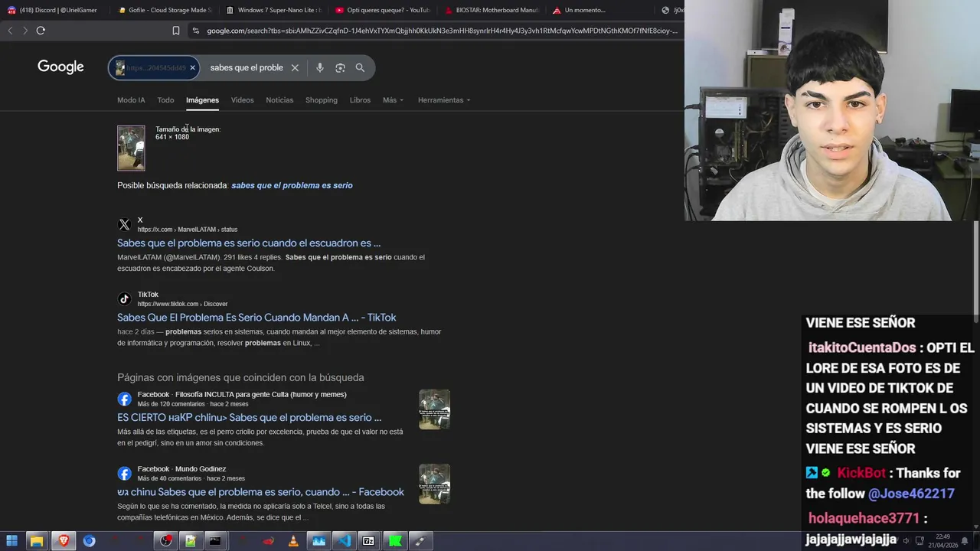Image resolution: width=980 pixels, height=551 pixels.
Task: Expand the Herramientas dropdown
Action: click(x=444, y=100)
